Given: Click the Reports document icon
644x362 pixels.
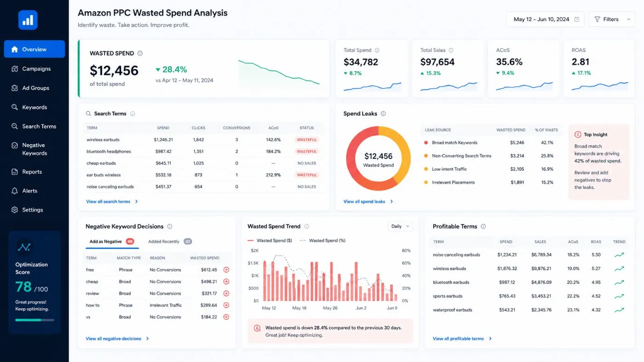Looking at the screenshot, I should (x=14, y=172).
